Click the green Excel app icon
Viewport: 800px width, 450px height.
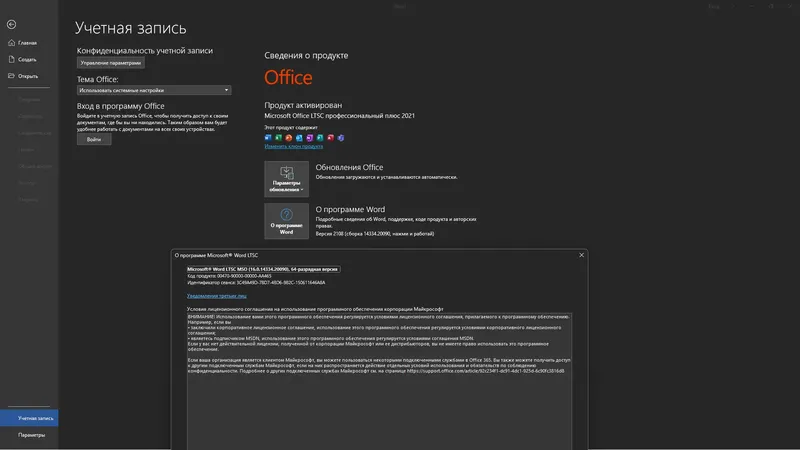pyautogui.click(x=279, y=138)
